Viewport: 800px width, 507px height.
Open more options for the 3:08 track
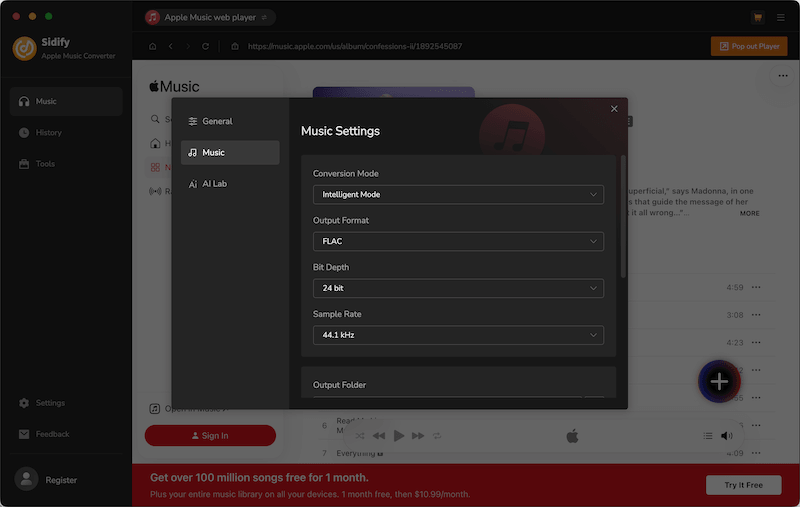pos(756,315)
